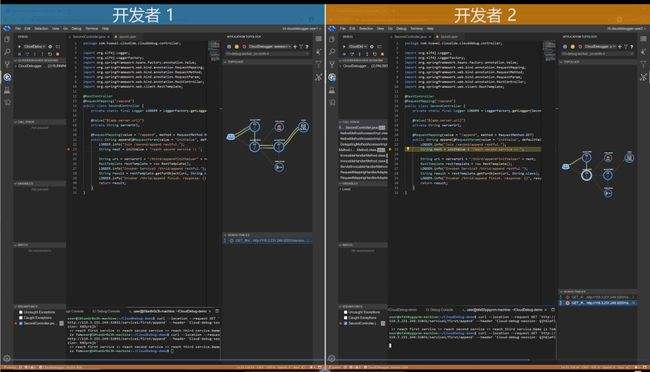The image size is (650, 372).
Task: Open Explorer in the 开发者 1 activity bar
Action: (x=7, y=39)
